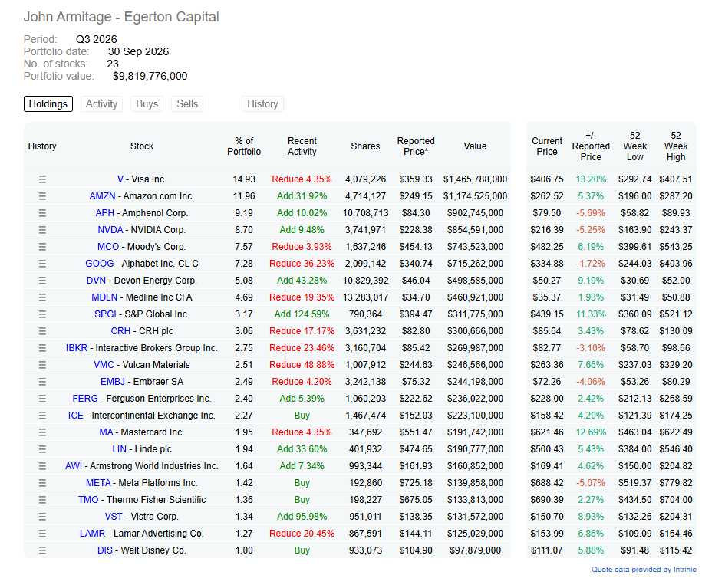Open the META ticker link
This screenshot has height=588, width=725.
[98, 483]
